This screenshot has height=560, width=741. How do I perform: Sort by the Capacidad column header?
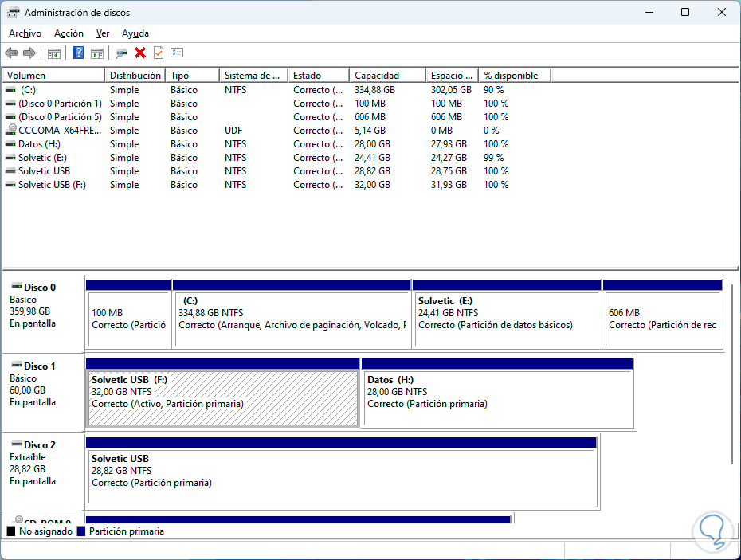pyautogui.click(x=388, y=76)
